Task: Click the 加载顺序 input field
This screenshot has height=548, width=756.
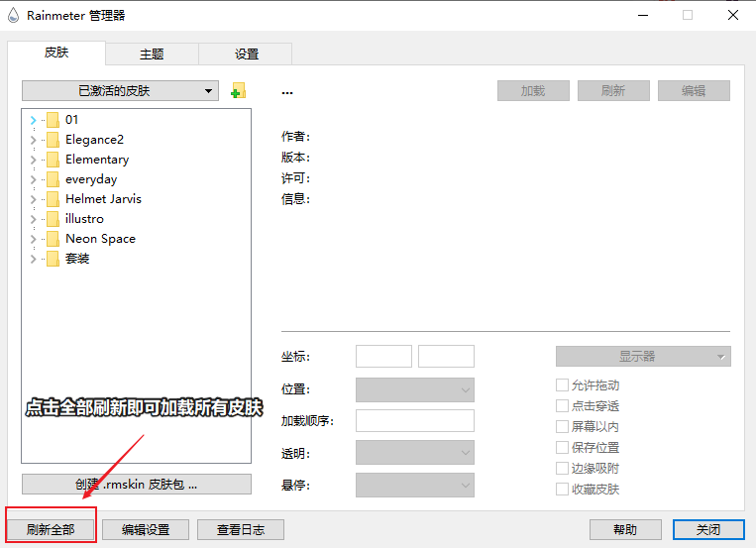Action: [x=415, y=420]
